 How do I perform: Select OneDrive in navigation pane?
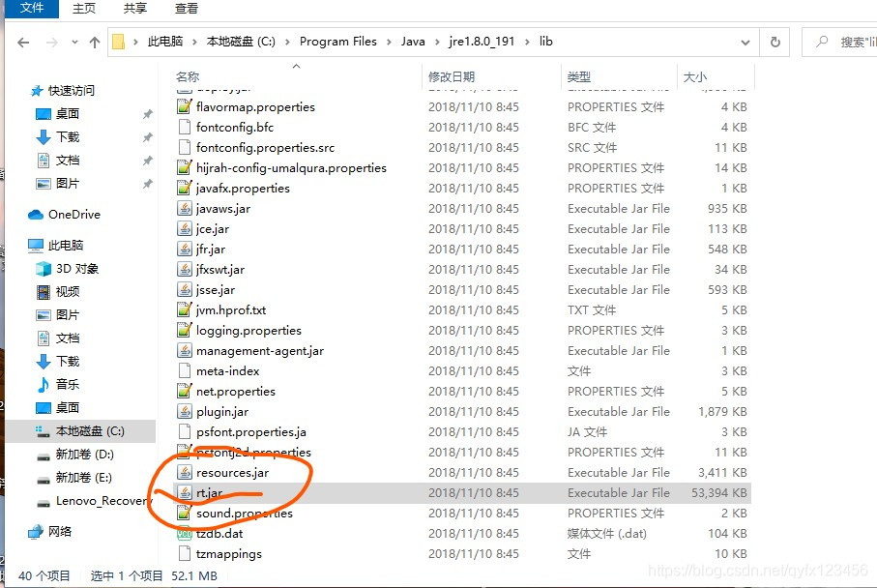tap(73, 215)
